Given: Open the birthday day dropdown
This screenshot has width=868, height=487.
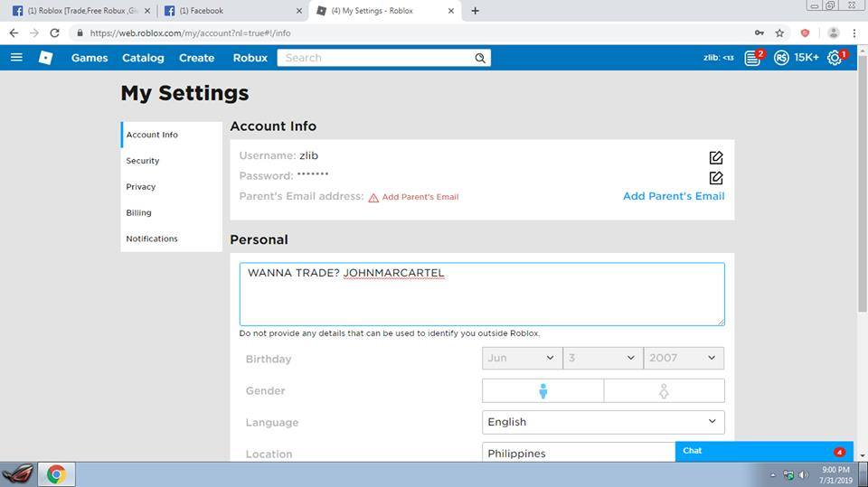Looking at the screenshot, I should pos(603,358).
